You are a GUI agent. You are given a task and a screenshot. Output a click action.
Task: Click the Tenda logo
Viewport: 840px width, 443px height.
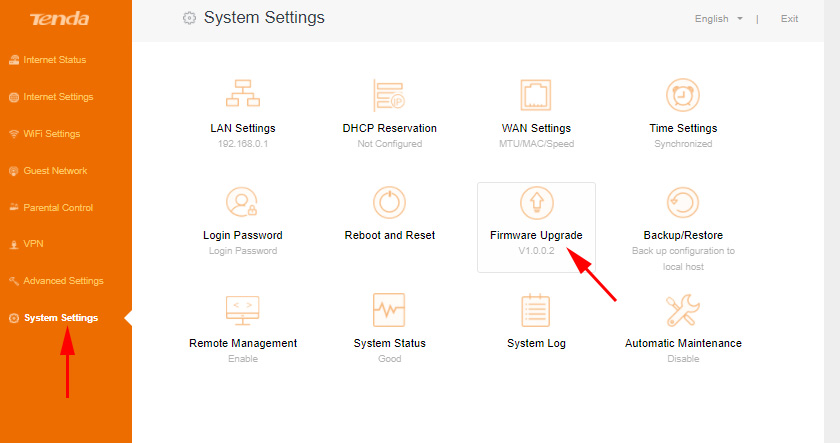point(59,19)
